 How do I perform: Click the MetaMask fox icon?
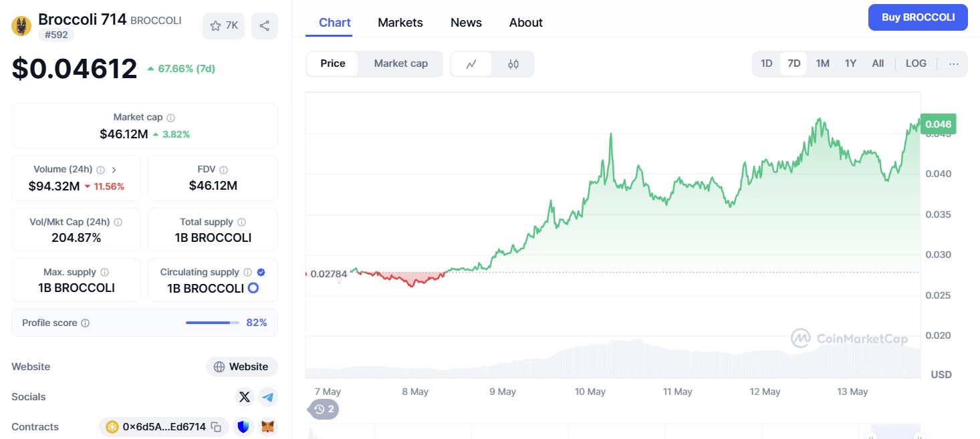point(267,427)
